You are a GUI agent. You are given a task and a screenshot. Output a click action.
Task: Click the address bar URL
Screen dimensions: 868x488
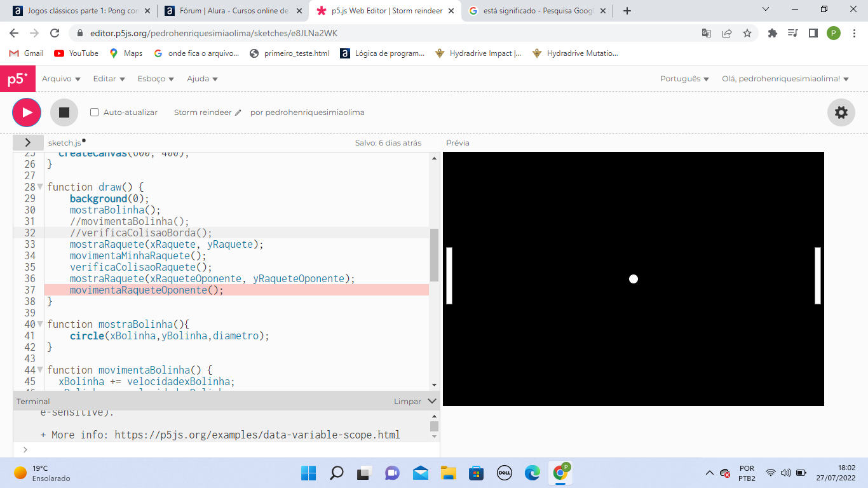coord(213,33)
